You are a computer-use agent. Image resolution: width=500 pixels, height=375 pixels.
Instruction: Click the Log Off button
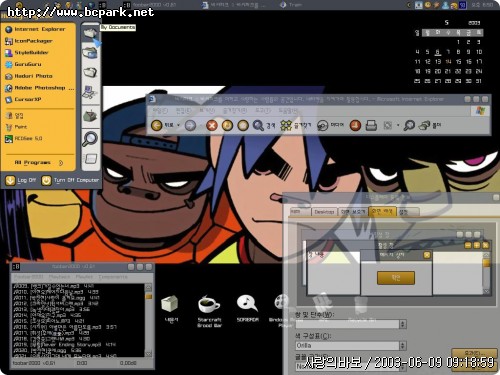tap(21, 180)
